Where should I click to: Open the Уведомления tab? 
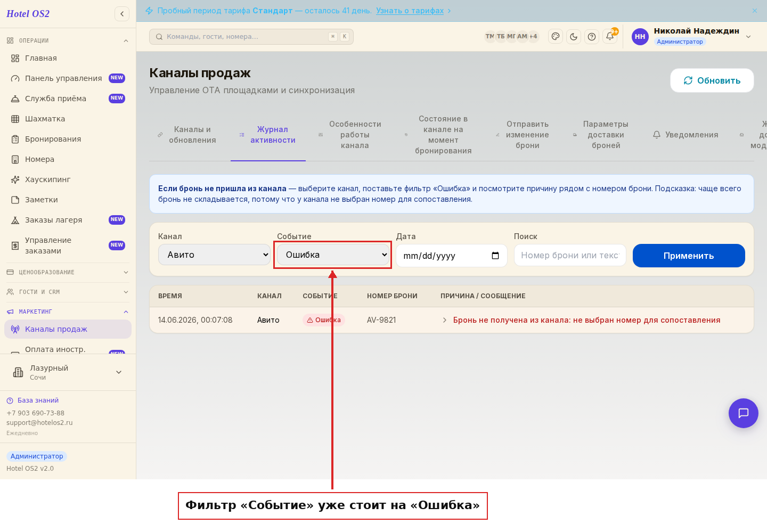point(686,135)
